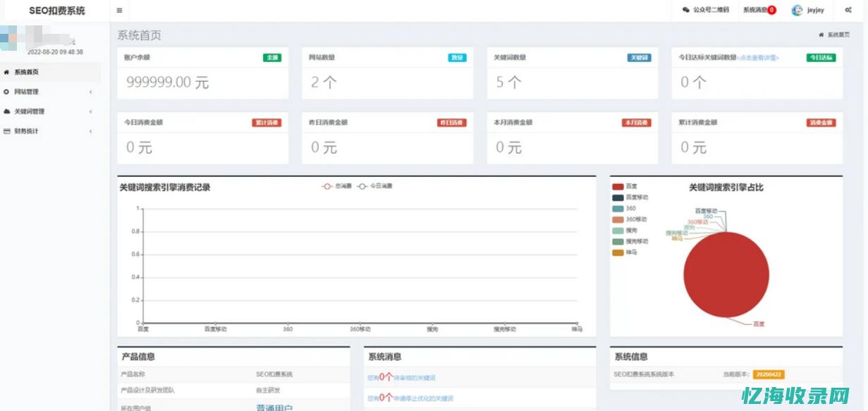
Task: Expand the 关键词管理 sidebar menu
Action: [46, 111]
